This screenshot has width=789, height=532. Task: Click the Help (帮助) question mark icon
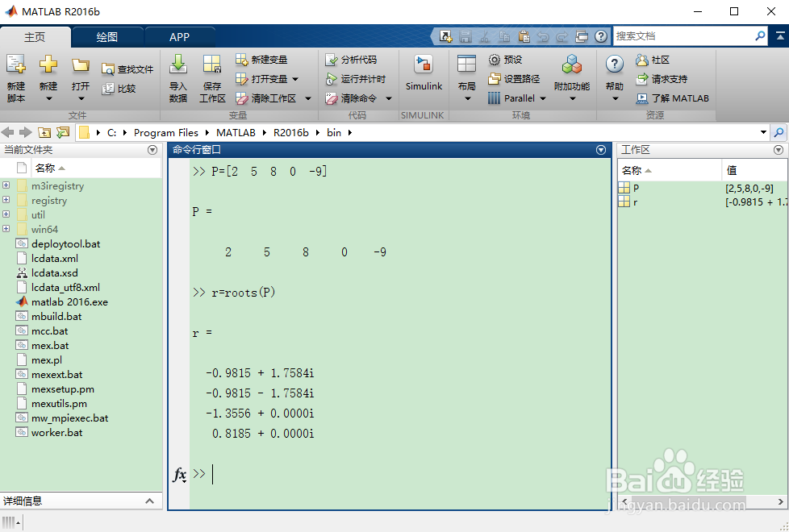point(615,64)
